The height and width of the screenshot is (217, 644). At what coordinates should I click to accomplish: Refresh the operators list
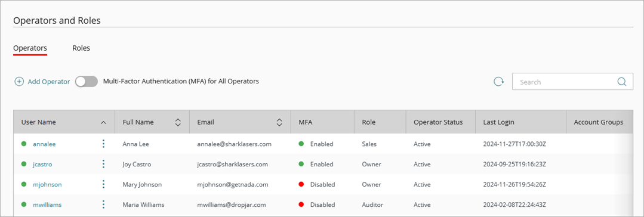click(498, 82)
